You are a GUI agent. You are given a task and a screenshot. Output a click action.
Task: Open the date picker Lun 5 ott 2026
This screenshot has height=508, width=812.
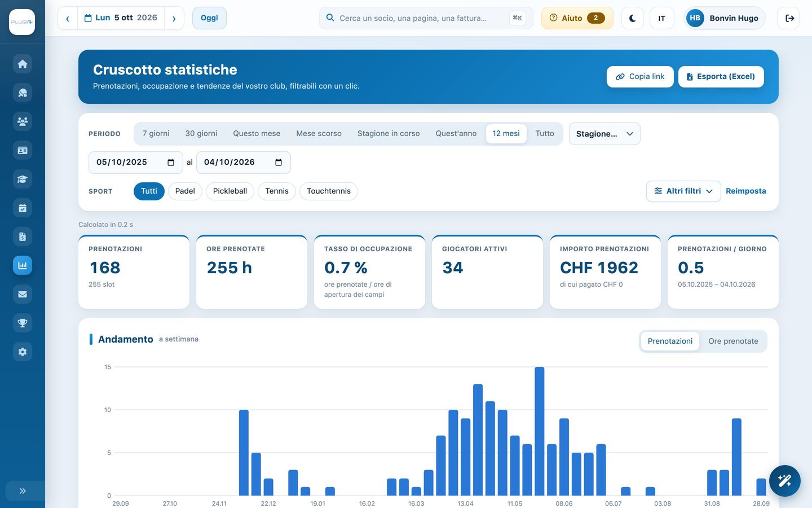[121, 18]
